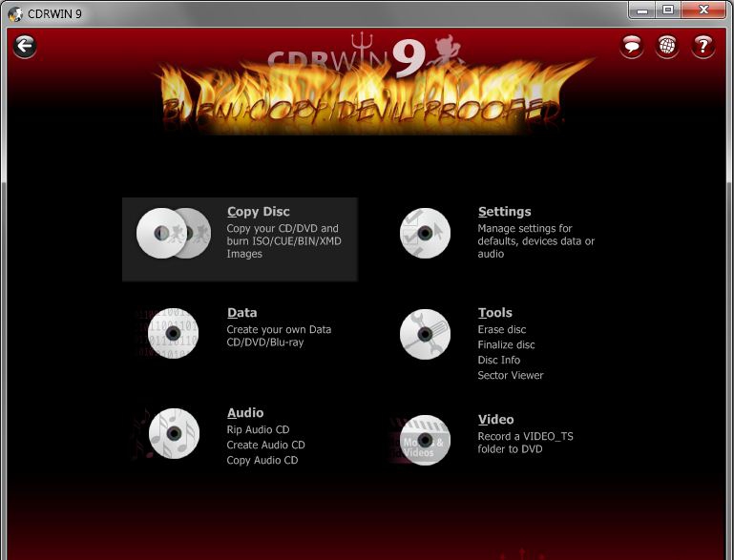
Task: Minimize the CDRWIN 9 window
Action: tap(642, 10)
